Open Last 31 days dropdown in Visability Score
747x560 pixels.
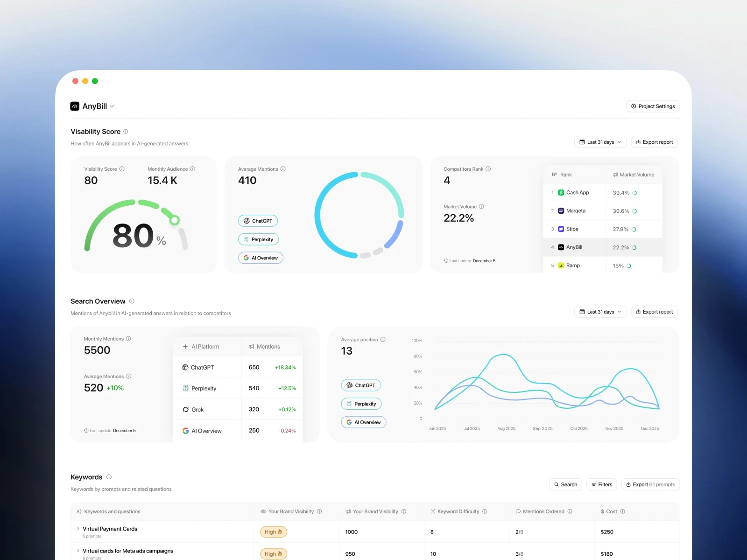coord(600,142)
